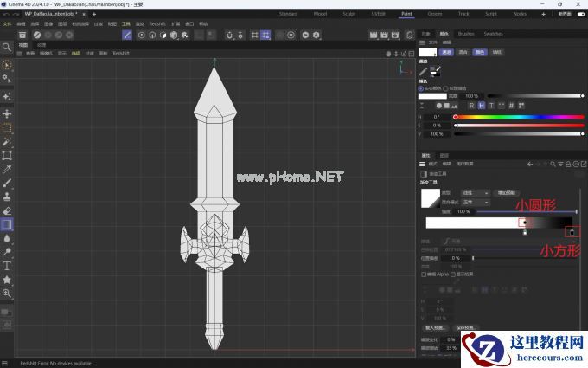
Task: Click the add layout plus button
Action: [543, 14]
